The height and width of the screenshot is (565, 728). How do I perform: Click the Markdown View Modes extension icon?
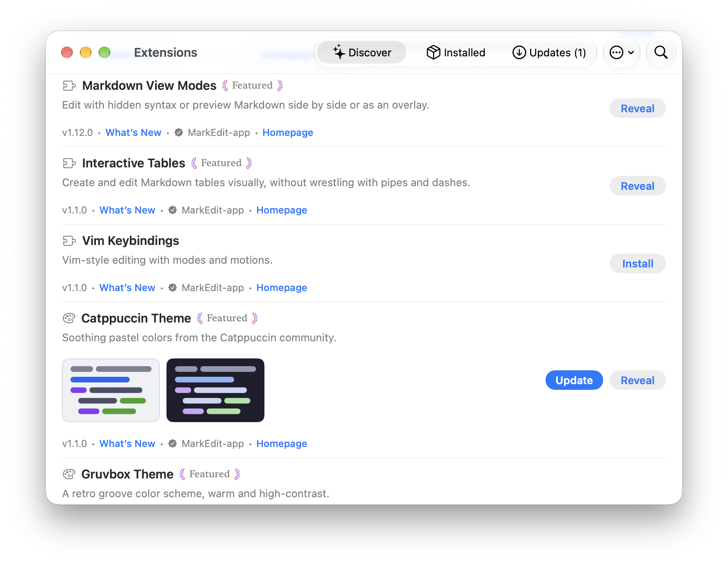click(69, 86)
